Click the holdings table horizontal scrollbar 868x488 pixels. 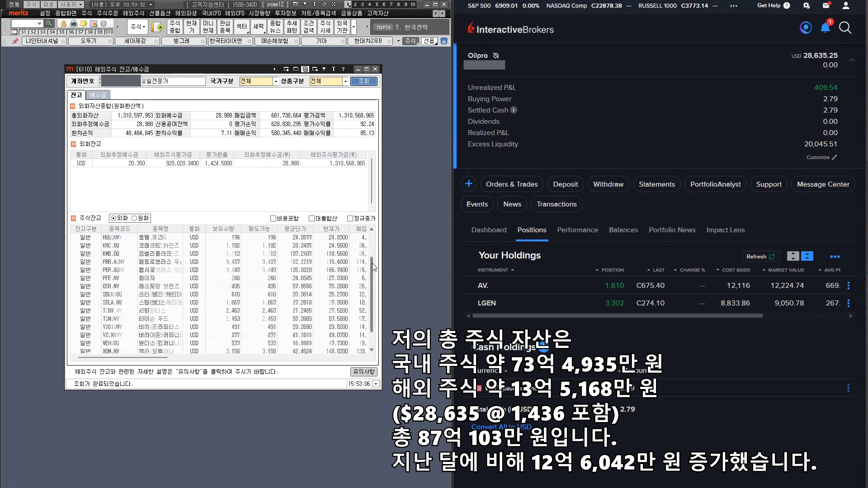[x=615, y=316]
